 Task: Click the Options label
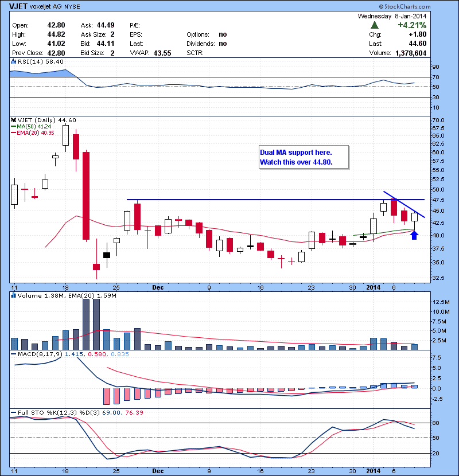(x=198, y=34)
